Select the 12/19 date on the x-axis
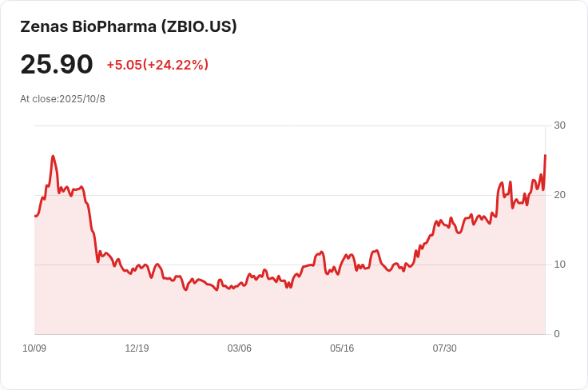Viewport: 588px width, 390px height. pyautogui.click(x=137, y=348)
